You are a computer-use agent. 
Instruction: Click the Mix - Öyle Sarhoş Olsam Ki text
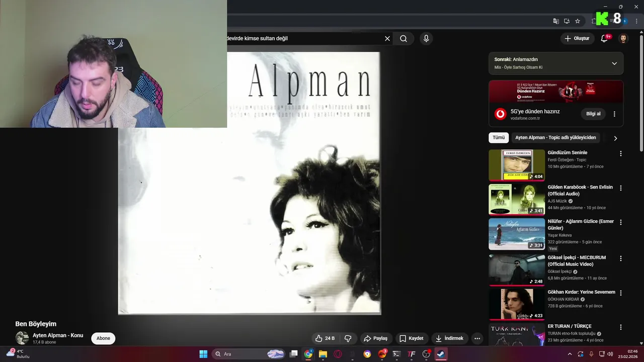coord(518,67)
